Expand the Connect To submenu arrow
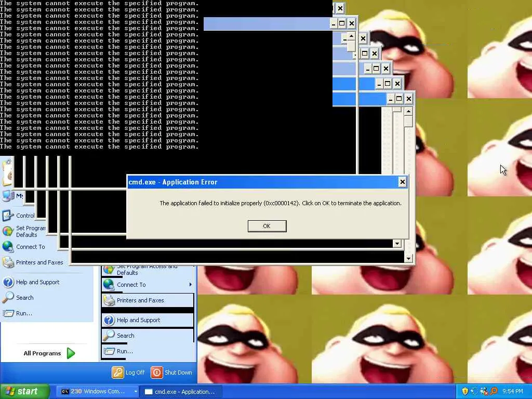The height and width of the screenshot is (399, 532). coord(190,285)
